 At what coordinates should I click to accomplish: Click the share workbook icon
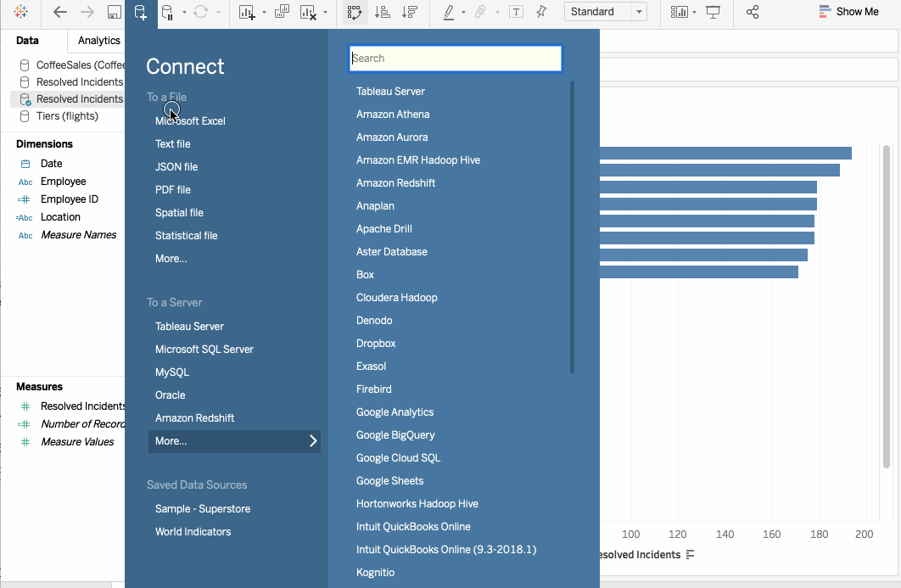[753, 12]
